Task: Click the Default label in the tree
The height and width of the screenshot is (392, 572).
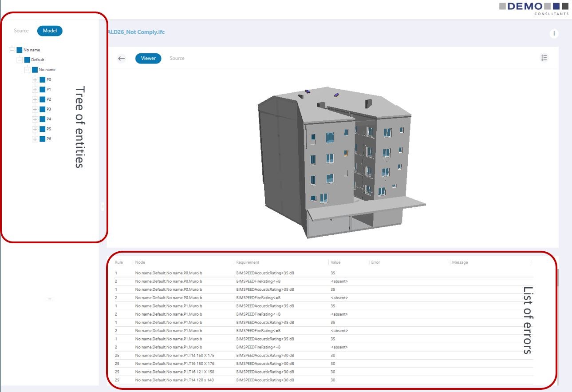Action: (x=38, y=60)
